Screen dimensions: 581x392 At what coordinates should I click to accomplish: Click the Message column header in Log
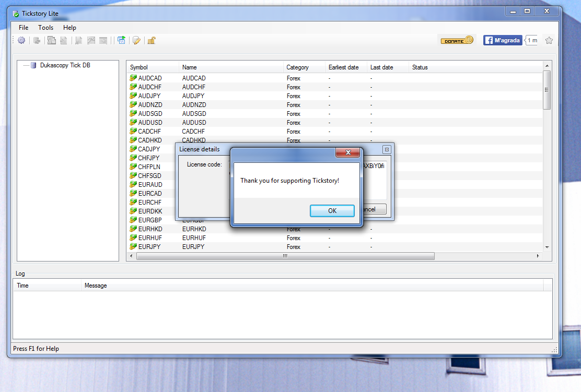point(312,286)
